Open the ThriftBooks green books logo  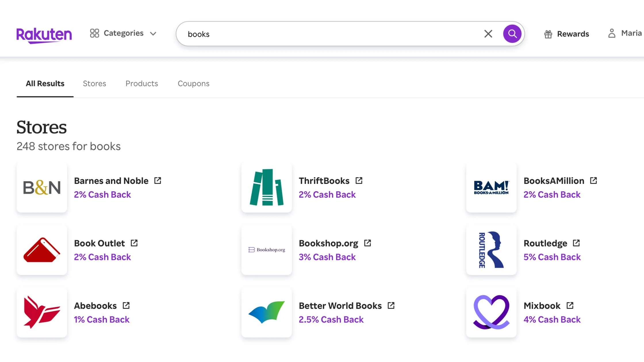[267, 187]
